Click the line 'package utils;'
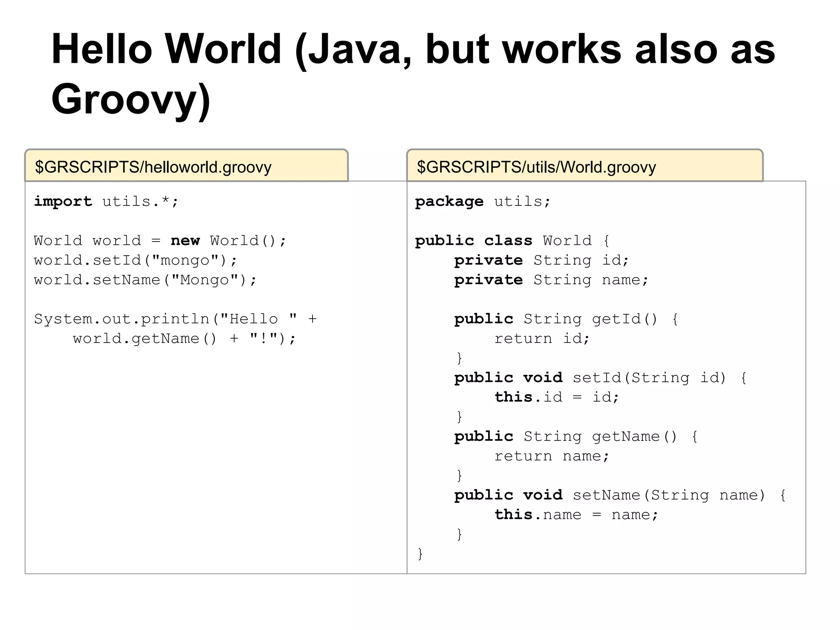Viewport: 840px width, 630px height. 483,201
